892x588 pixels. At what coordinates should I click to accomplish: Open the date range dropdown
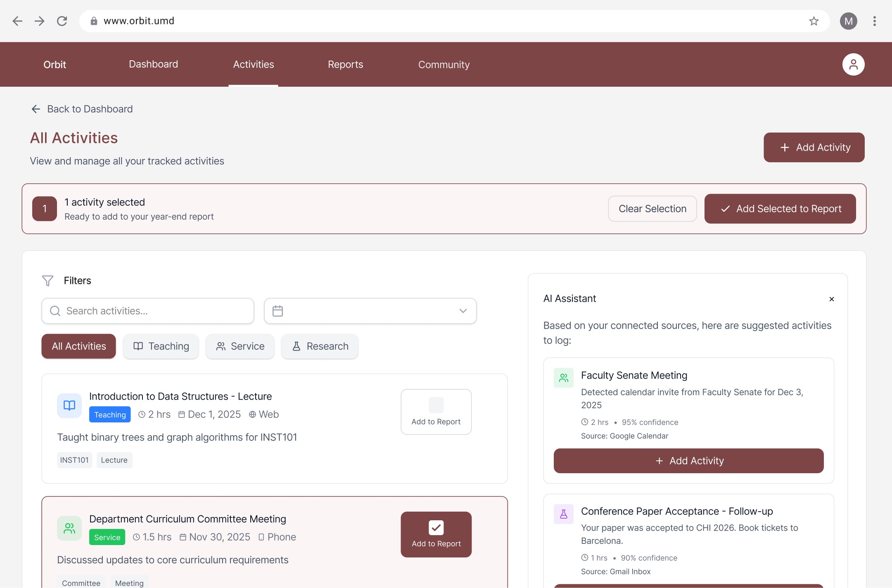(x=370, y=311)
